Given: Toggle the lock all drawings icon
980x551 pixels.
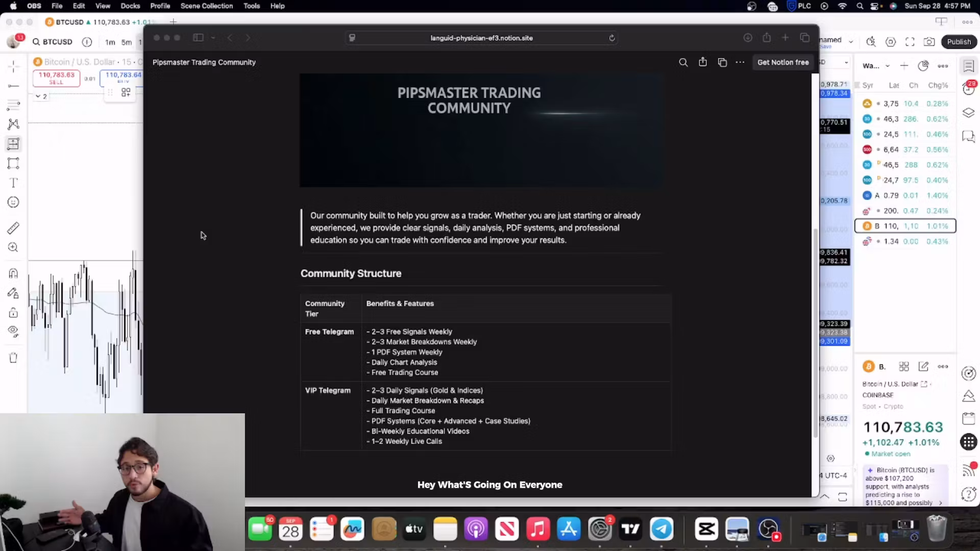Looking at the screenshot, I should point(13,313).
